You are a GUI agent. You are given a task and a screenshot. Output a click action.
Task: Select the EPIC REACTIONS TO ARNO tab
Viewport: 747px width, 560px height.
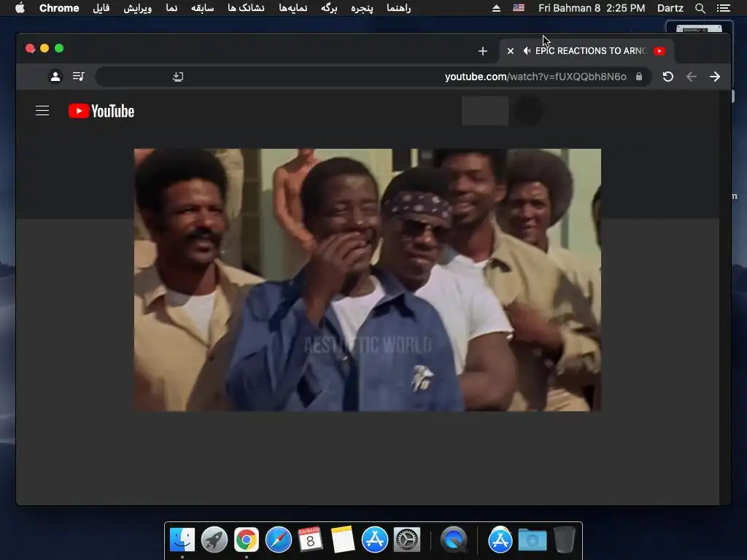tap(587, 50)
